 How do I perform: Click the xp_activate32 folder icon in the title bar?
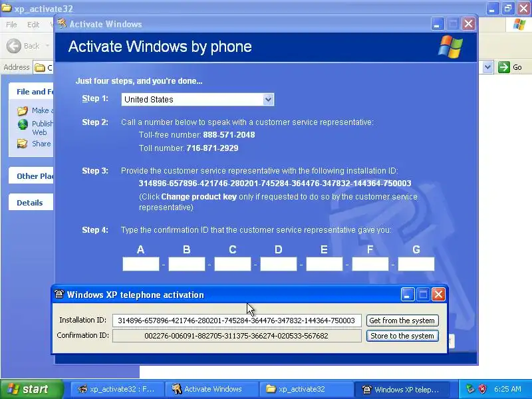[x=7, y=8]
